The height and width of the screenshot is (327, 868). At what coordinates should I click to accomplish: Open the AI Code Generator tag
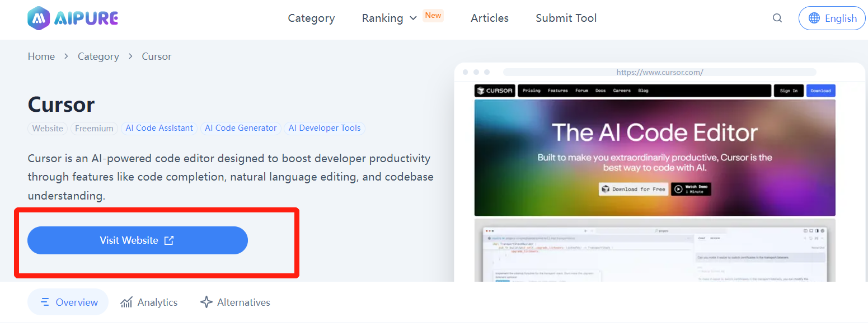point(241,128)
